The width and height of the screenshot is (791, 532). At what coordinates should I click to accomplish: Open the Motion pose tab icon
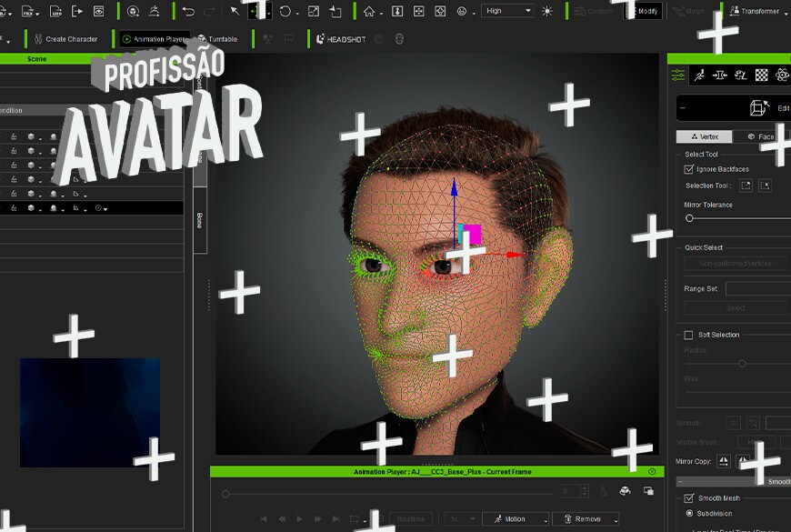tap(699, 75)
